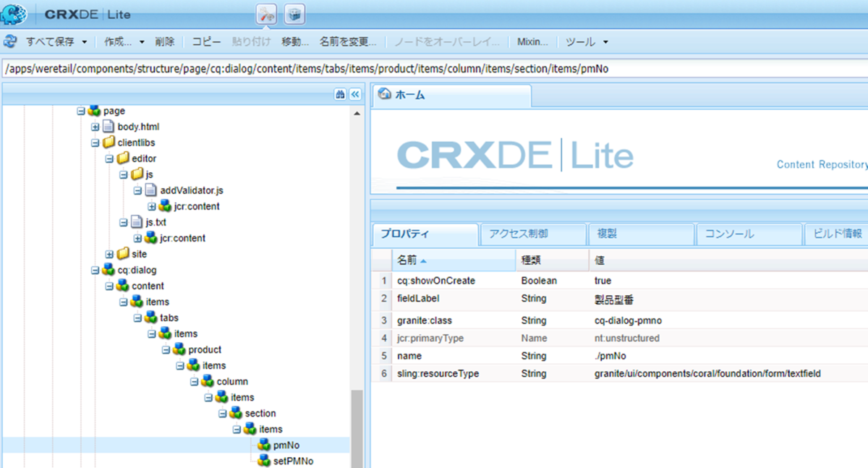Collapse the js.txt node
Image resolution: width=868 pixels, height=468 pixels.
coord(124,223)
